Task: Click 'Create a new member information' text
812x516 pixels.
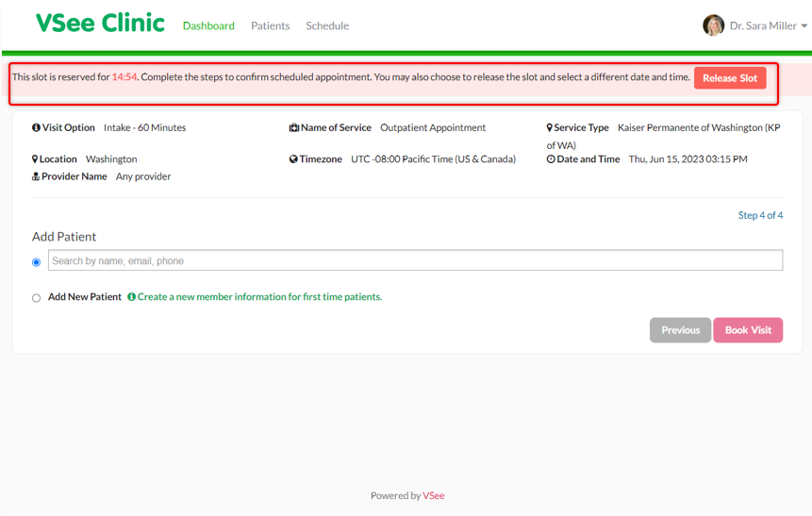Action: [x=259, y=297]
